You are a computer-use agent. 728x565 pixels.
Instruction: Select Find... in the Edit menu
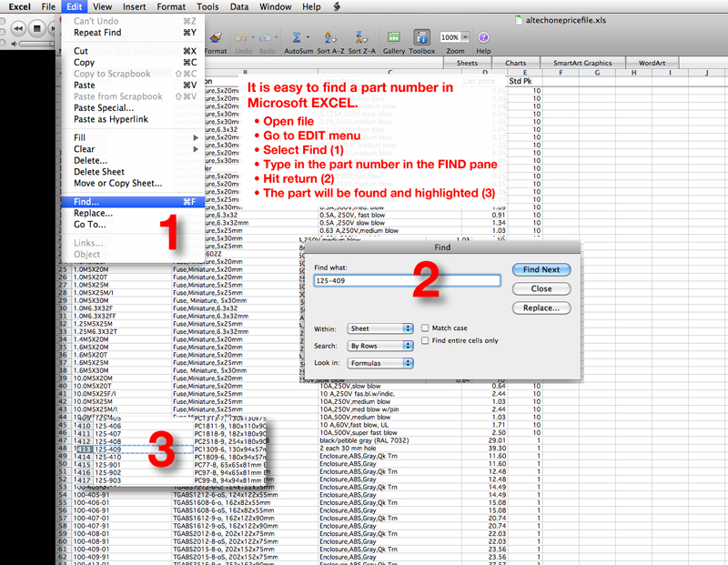point(133,201)
